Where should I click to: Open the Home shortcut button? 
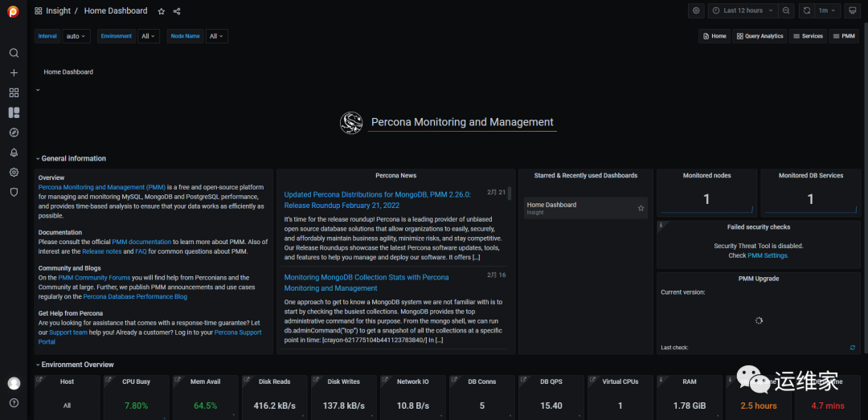coord(714,36)
